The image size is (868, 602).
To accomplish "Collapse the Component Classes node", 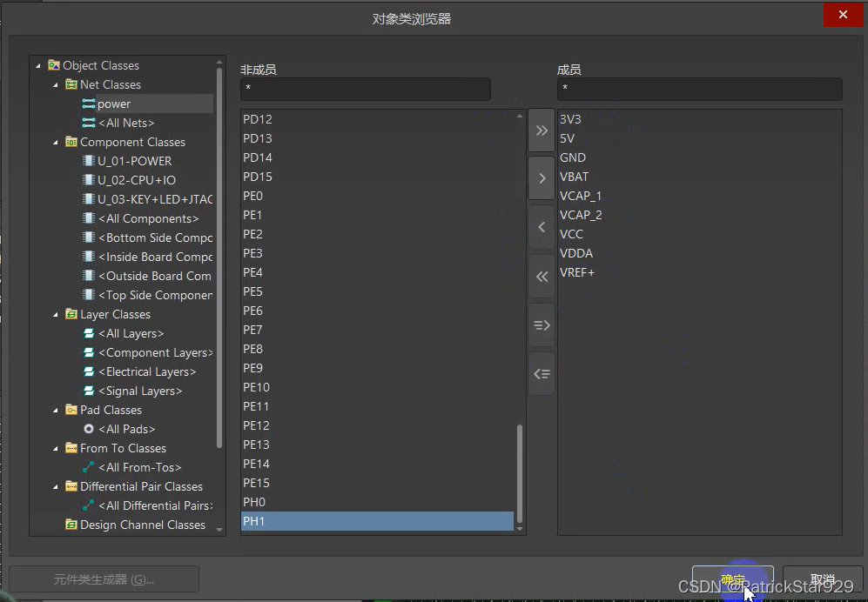I will coord(57,143).
